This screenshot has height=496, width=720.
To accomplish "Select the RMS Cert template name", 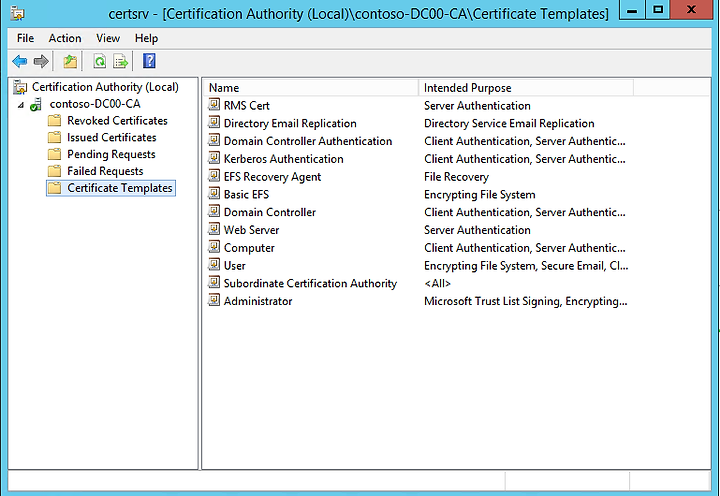I will tap(247, 105).
